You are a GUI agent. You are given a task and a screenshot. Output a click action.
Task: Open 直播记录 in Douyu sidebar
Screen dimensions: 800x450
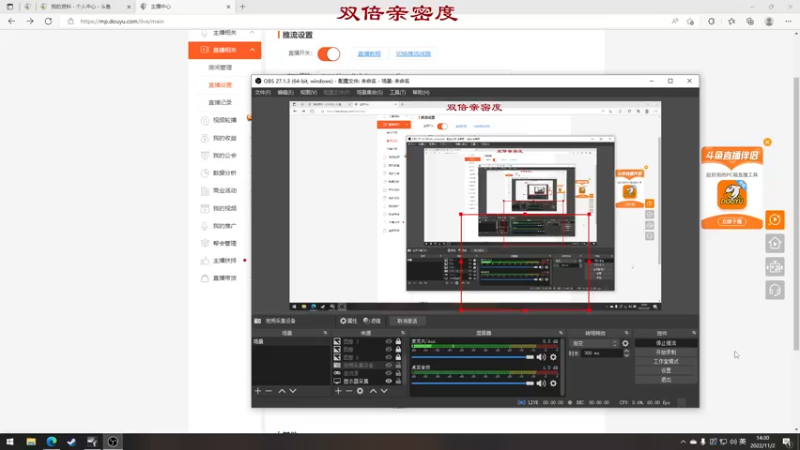click(x=220, y=103)
